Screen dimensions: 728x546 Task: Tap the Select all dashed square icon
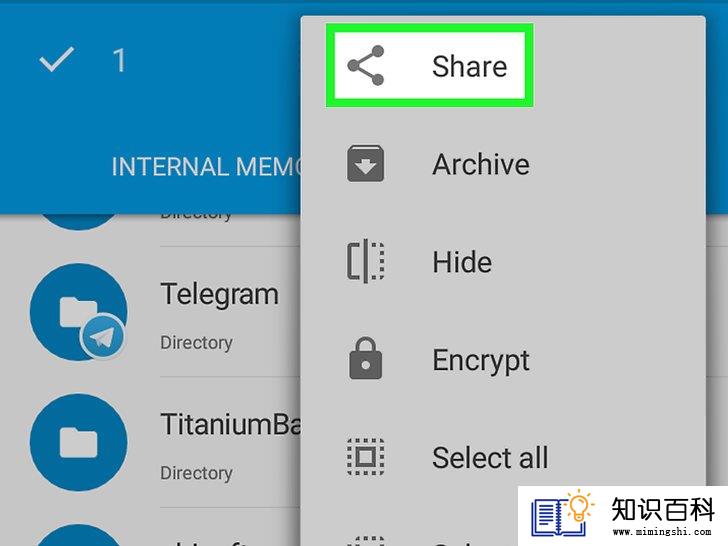click(365, 457)
